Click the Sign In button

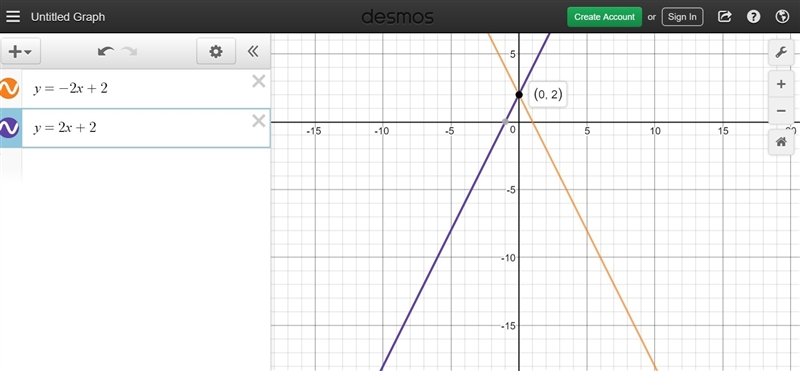pyautogui.click(x=682, y=17)
